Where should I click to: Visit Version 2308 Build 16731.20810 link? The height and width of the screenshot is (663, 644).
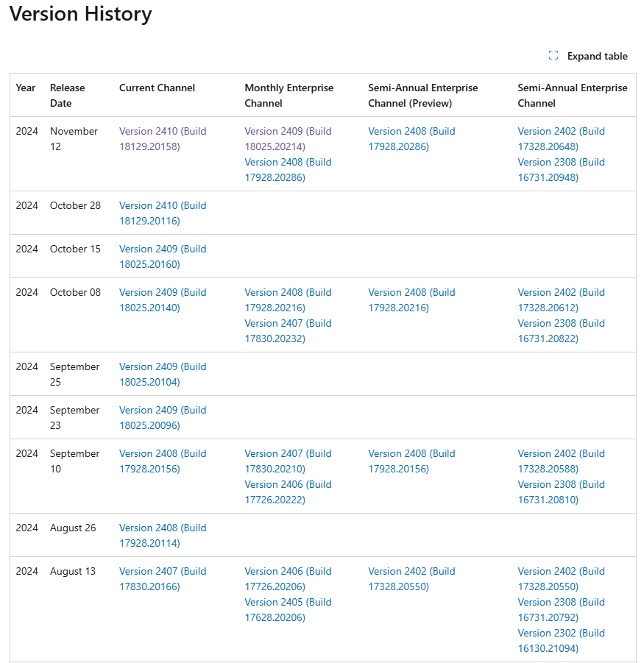point(562,492)
